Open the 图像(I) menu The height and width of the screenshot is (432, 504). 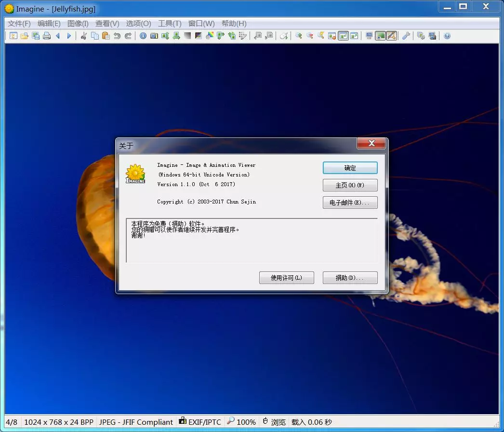78,24
